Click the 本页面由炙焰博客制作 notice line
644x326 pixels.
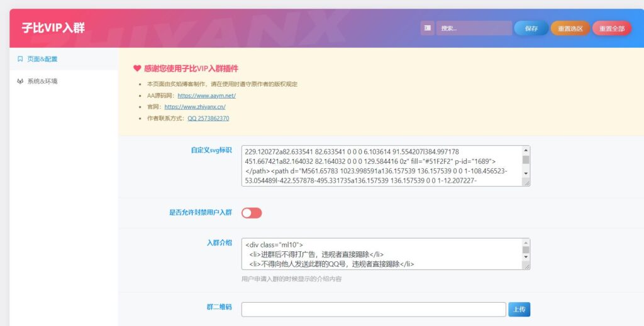(222, 84)
